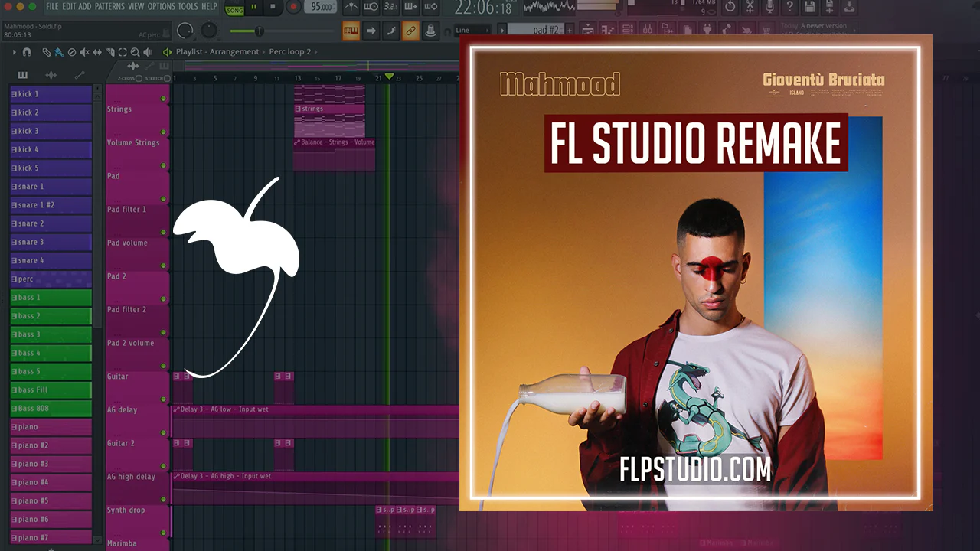This screenshot has width=980, height=551.
Task: Choose the Select marquee tool in playlist
Action: coord(122,52)
